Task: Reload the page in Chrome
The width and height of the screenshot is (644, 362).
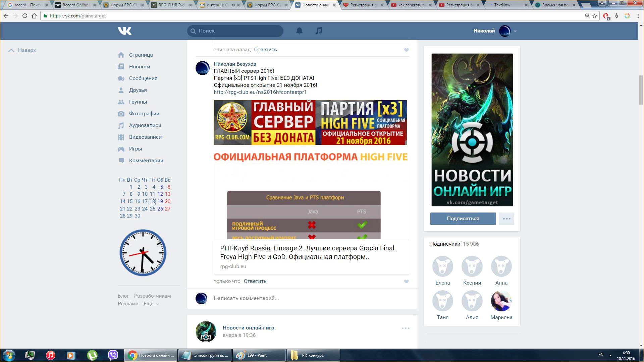Action: click(24, 16)
